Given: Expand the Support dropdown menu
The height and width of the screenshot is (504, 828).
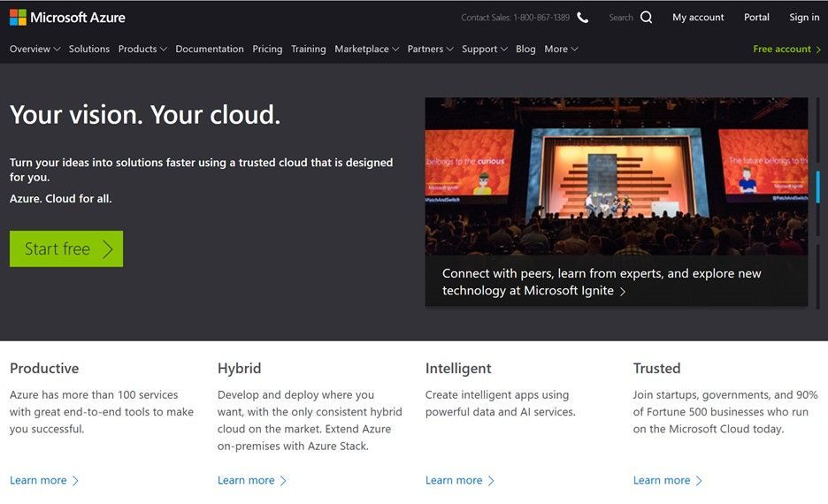Looking at the screenshot, I should [x=484, y=50].
